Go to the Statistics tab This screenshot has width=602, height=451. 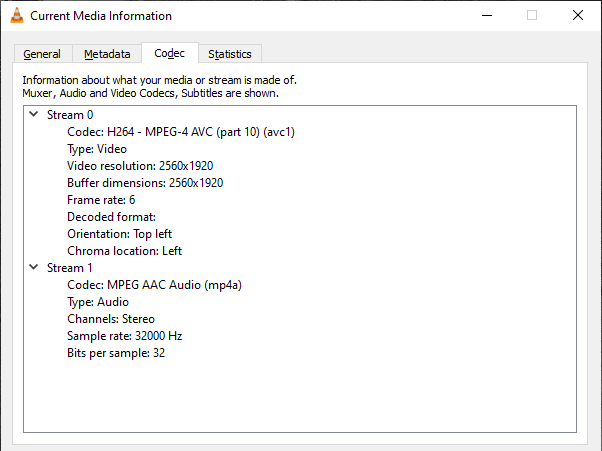[230, 54]
